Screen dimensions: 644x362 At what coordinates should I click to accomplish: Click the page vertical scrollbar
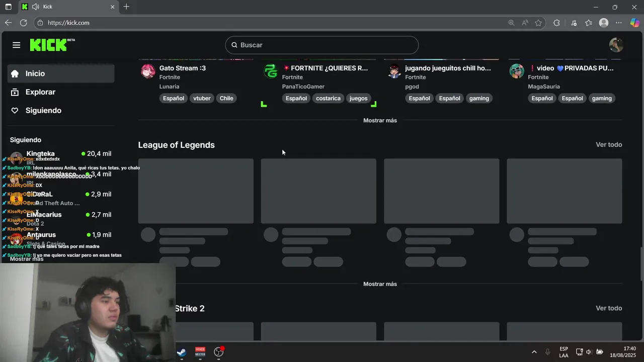pyautogui.click(x=641, y=264)
